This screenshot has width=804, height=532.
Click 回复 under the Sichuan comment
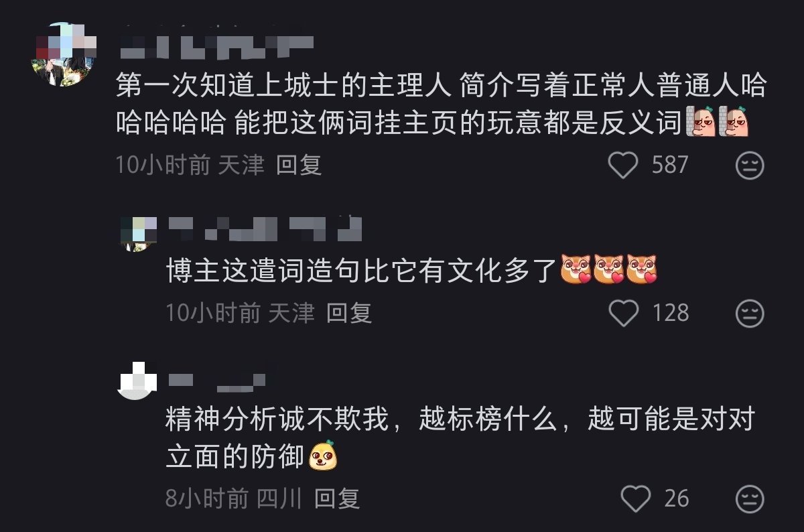tap(337, 498)
